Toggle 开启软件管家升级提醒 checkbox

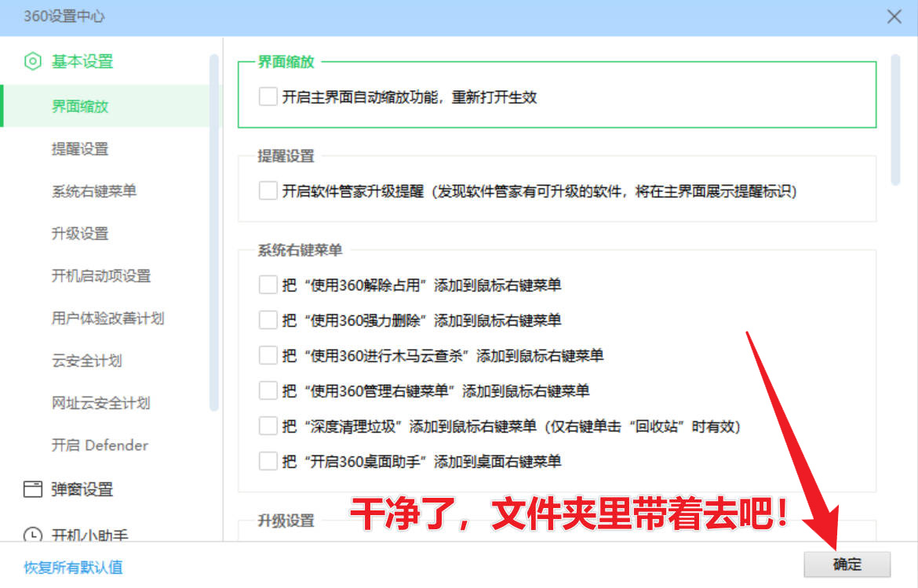[x=268, y=191]
